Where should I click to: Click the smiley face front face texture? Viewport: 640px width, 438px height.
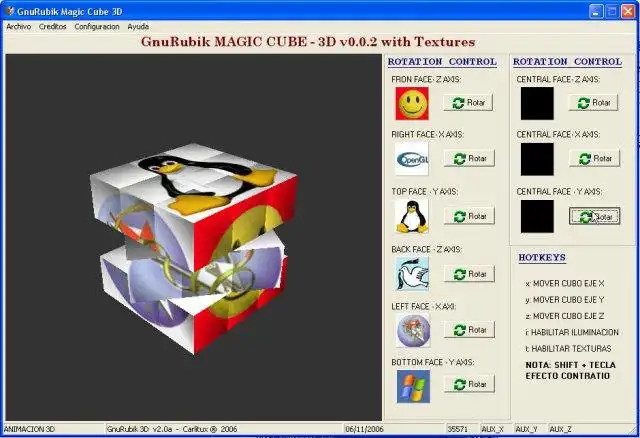(x=412, y=103)
